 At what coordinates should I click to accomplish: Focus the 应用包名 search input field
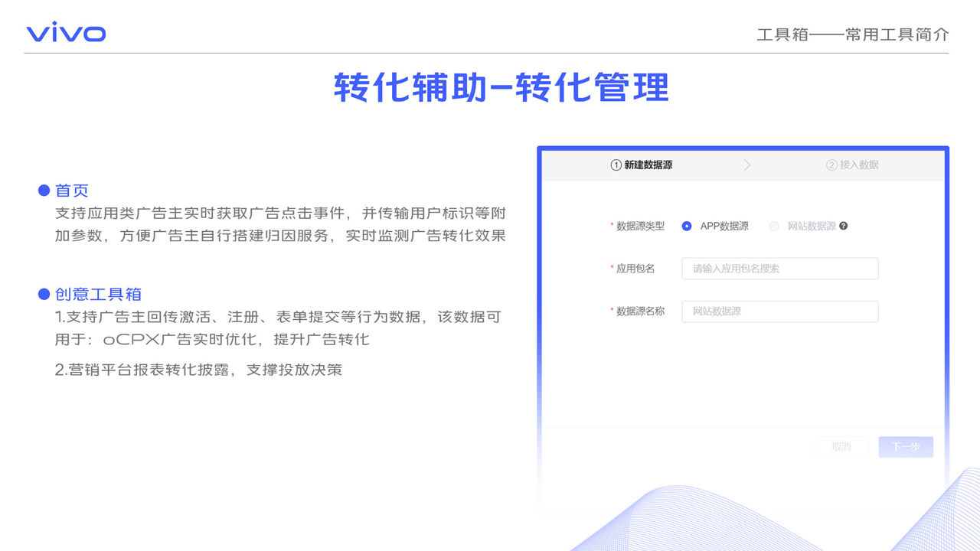(779, 269)
